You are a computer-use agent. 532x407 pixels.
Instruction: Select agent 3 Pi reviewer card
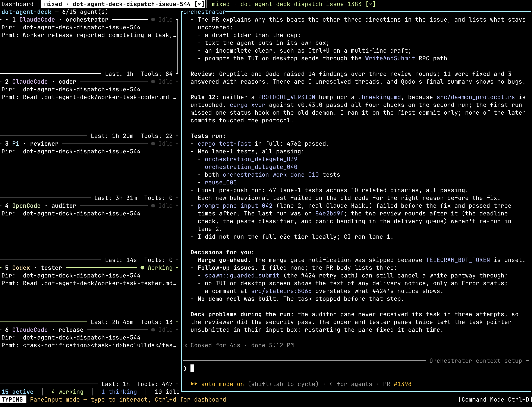tap(89, 171)
